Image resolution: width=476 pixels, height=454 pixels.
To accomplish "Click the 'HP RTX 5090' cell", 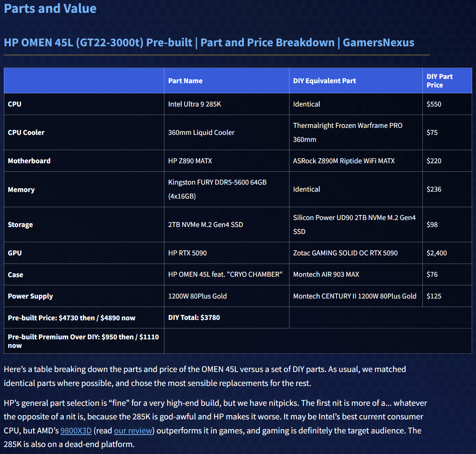I will (x=227, y=253).
